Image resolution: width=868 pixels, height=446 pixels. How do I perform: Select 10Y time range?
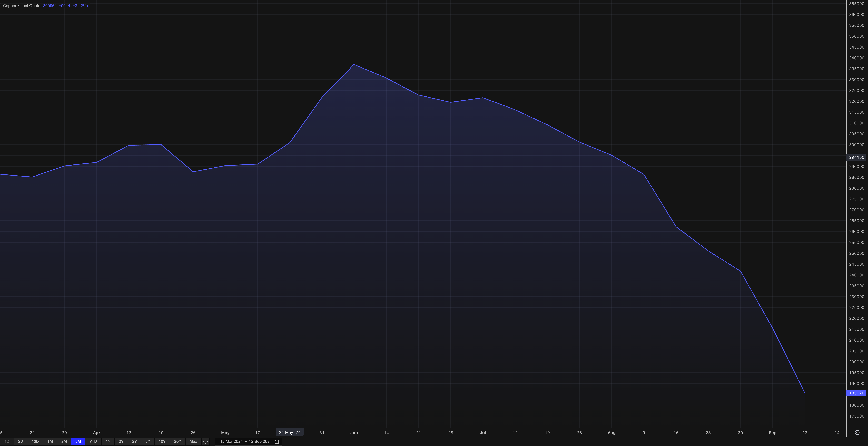click(162, 442)
